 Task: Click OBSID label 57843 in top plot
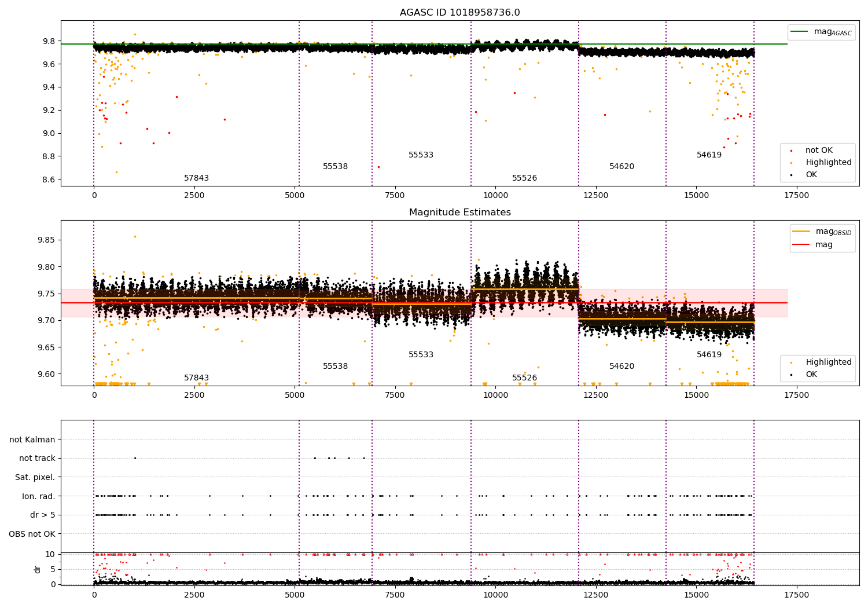[x=196, y=178]
